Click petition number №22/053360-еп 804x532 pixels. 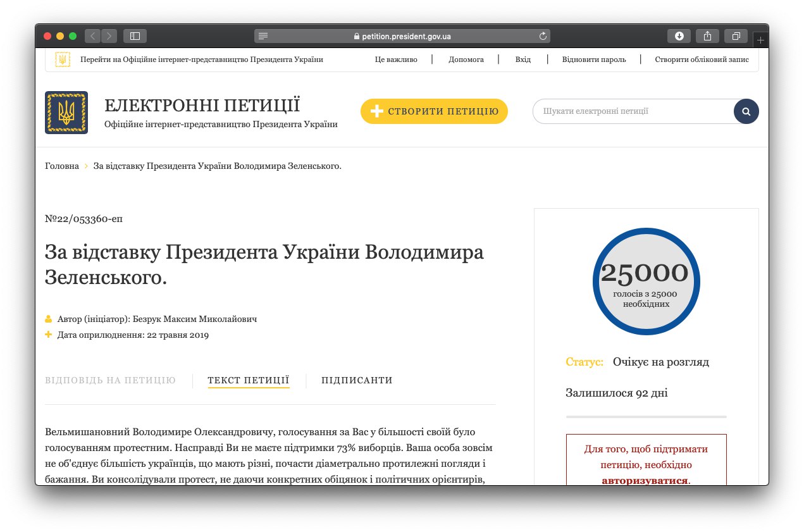click(84, 219)
